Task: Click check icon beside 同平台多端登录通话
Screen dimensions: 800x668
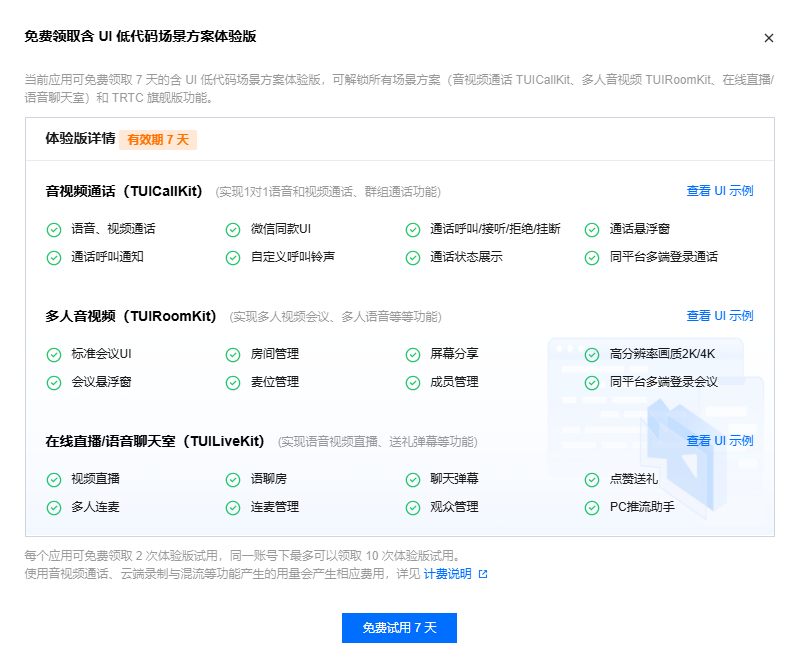Action: click(x=592, y=258)
